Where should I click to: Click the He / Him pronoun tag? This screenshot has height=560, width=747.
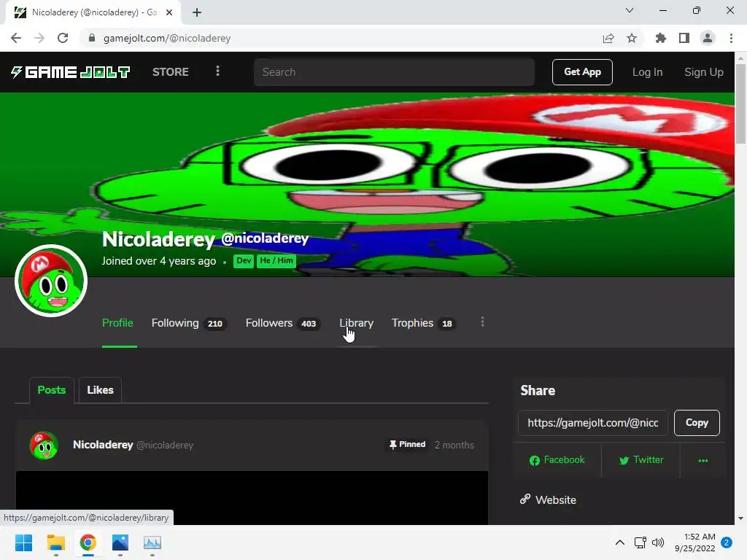[276, 261]
